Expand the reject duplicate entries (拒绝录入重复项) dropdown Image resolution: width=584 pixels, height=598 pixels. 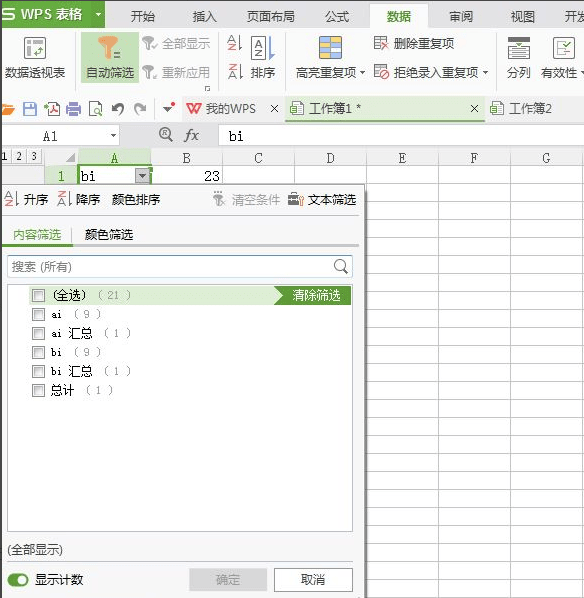pos(485,72)
